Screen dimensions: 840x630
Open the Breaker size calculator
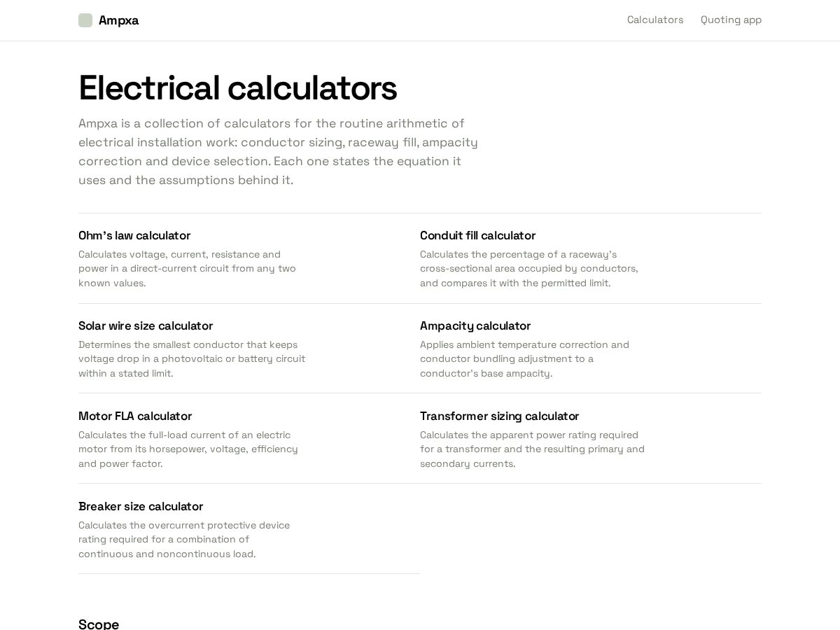click(x=141, y=506)
